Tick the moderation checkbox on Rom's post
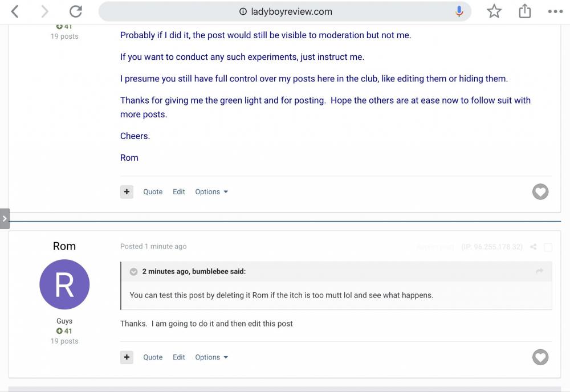The image size is (570, 392). click(548, 247)
